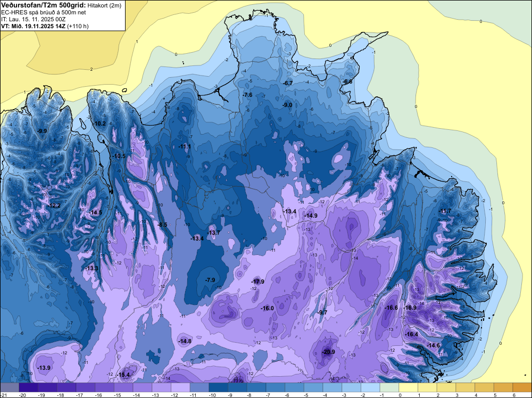
Task: Click the -16.4 temperature value
Action: coord(412,334)
